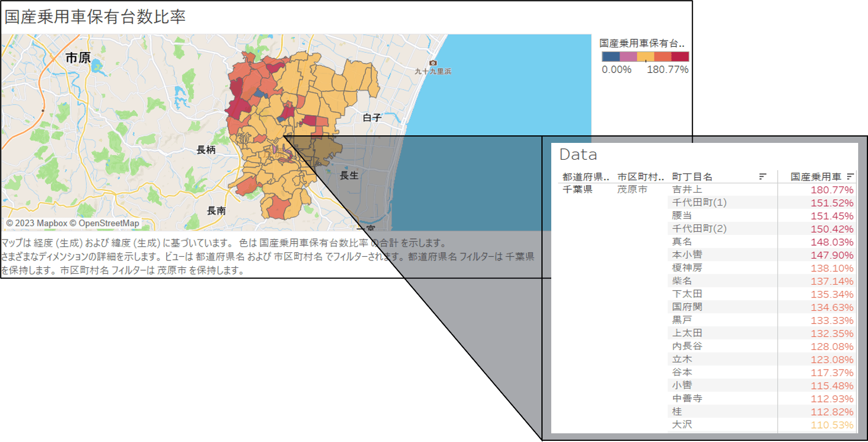Click the 市区町村.. column header
Image resolution: width=868 pixels, height=442 pixels.
(x=641, y=176)
